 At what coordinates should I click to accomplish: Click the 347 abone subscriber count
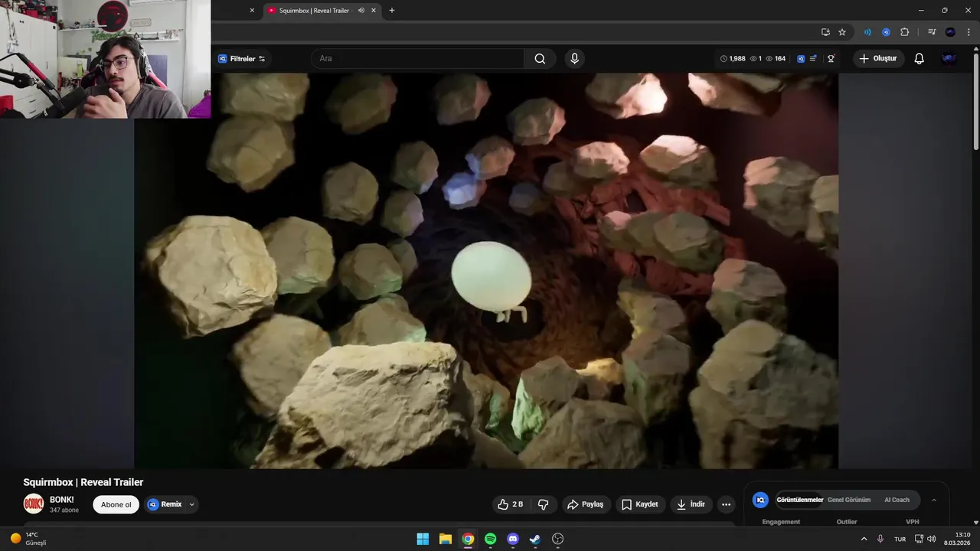[64, 510]
